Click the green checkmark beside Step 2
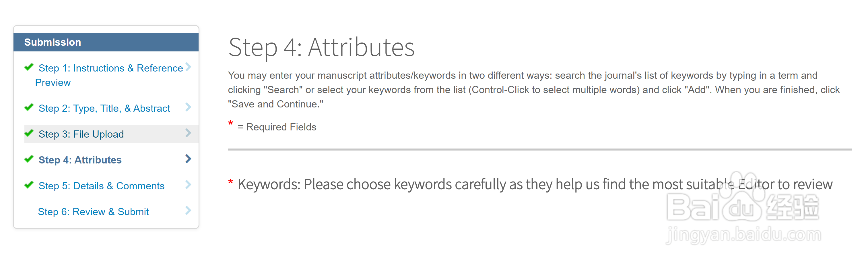The image size is (868, 264). 29,107
